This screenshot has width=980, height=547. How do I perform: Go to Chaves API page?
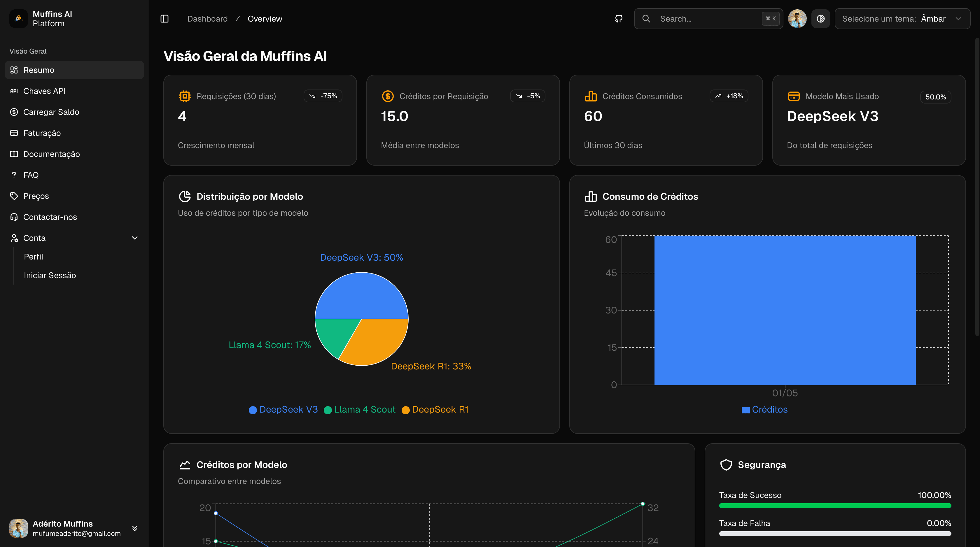point(74,91)
